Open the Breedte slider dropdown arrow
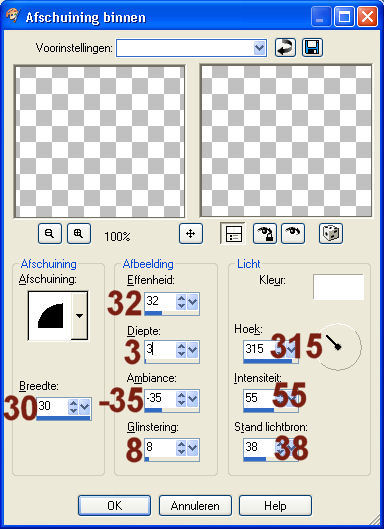This screenshot has height=529, width=384. pyautogui.click(x=84, y=407)
